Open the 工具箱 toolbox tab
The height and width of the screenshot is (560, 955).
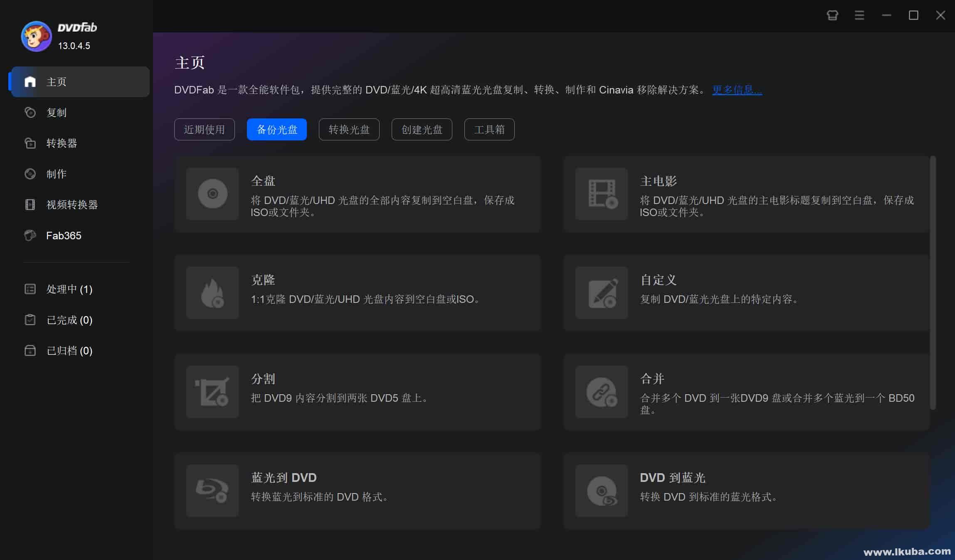click(x=489, y=130)
